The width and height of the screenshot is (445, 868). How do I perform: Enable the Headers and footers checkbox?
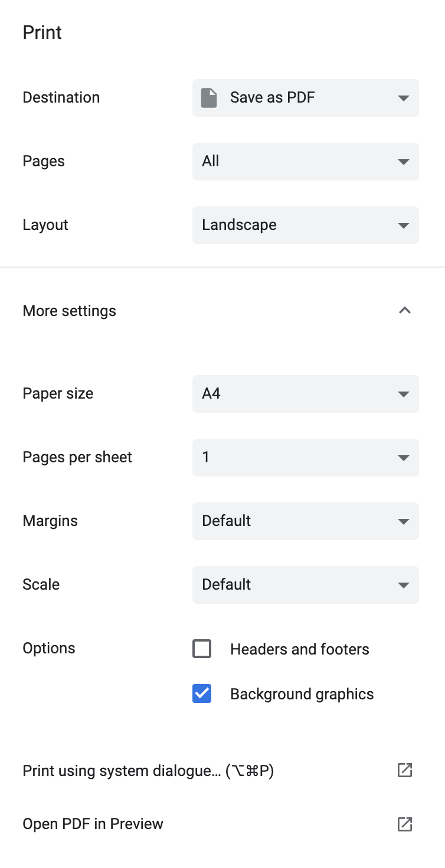pyautogui.click(x=202, y=649)
